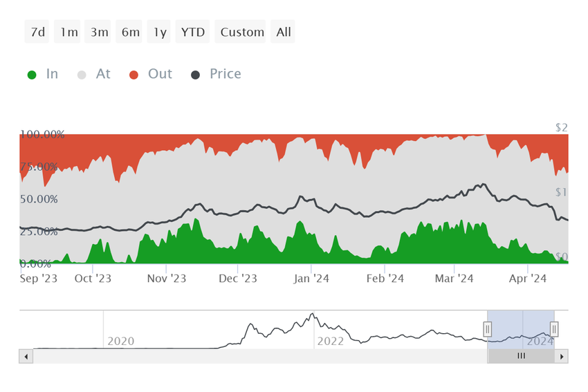Switch to the 1m range
The width and height of the screenshot is (588, 392).
click(67, 32)
